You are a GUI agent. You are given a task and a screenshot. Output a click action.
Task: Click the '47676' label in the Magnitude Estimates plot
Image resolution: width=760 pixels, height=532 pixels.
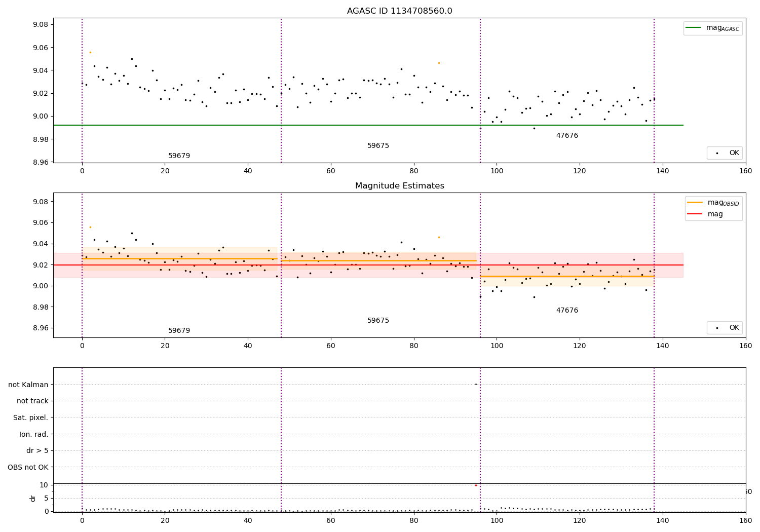(x=567, y=311)
